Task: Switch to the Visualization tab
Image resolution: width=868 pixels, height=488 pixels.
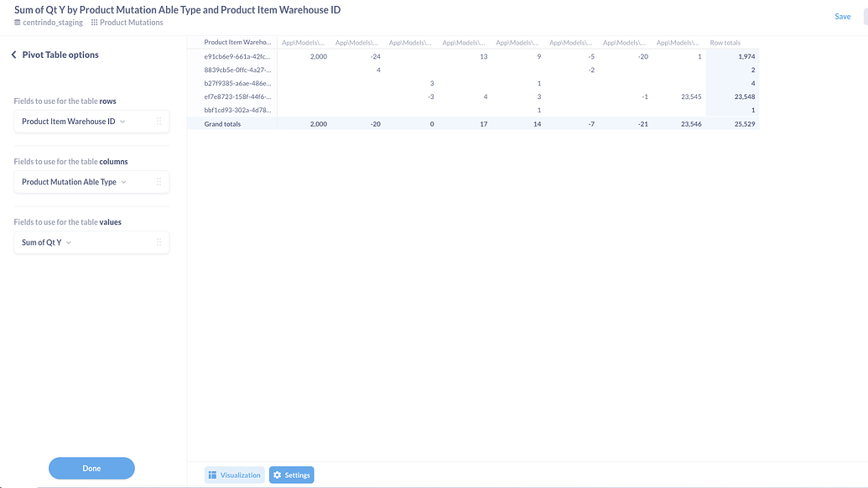Action: point(234,475)
